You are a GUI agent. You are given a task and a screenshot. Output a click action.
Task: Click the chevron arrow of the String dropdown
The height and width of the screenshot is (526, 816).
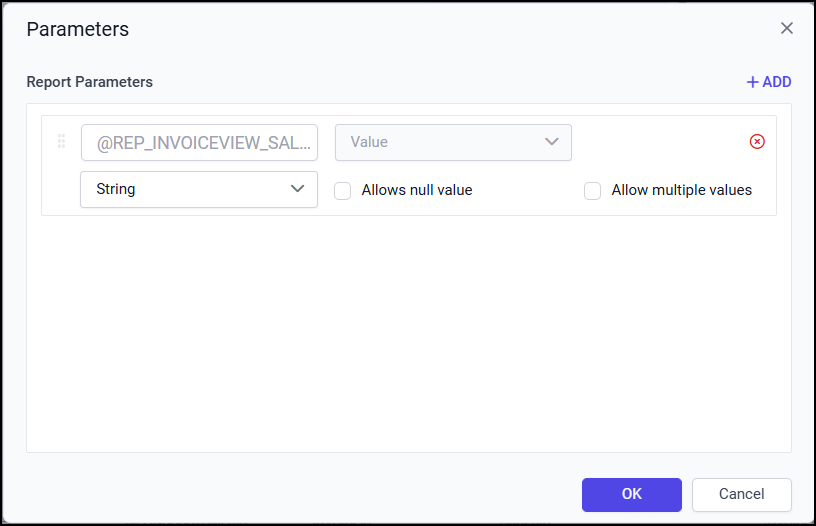(x=297, y=189)
